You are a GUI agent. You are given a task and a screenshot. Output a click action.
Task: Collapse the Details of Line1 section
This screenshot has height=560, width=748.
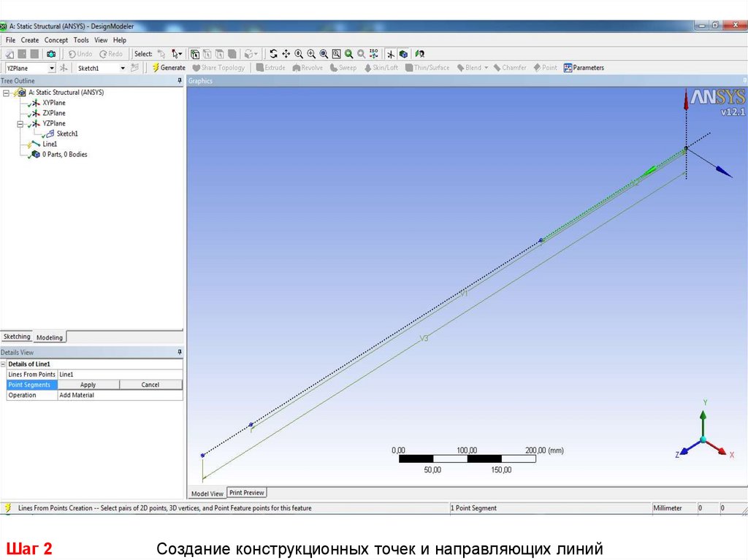click(x=4, y=364)
